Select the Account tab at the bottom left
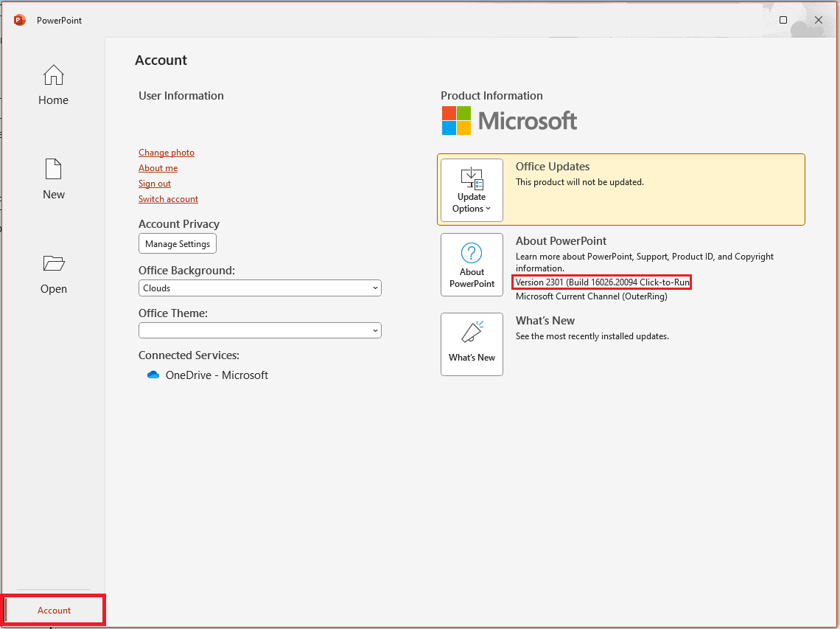 (x=54, y=611)
